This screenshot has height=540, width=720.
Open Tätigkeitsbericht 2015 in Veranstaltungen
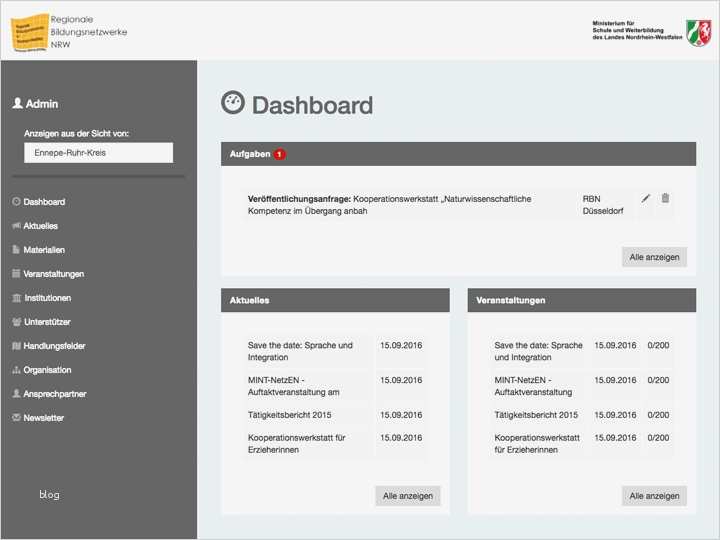click(536, 415)
